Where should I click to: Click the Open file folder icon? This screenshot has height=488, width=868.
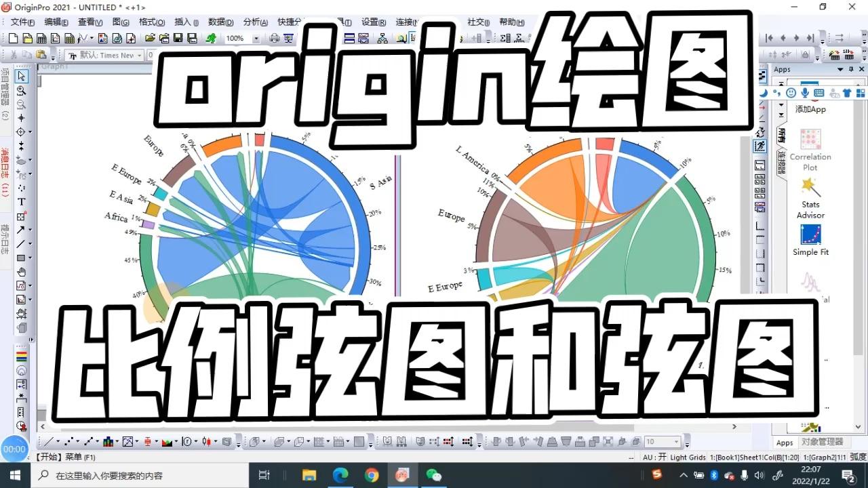(151, 39)
